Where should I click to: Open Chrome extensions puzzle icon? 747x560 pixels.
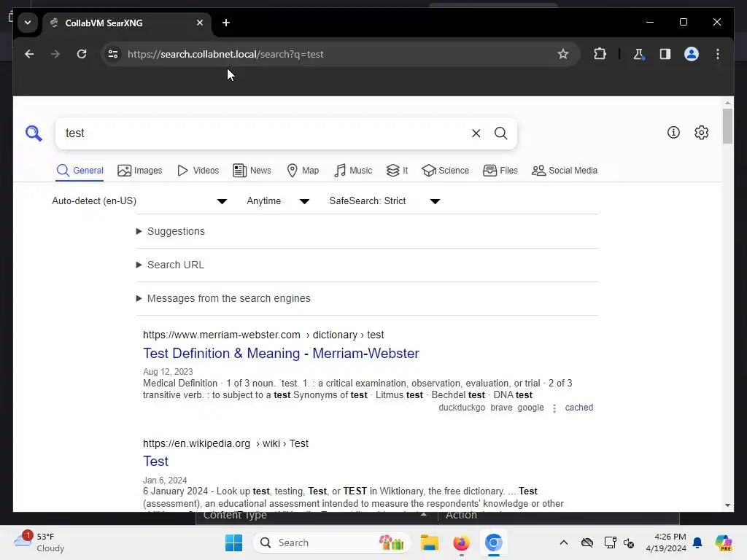pyautogui.click(x=600, y=54)
